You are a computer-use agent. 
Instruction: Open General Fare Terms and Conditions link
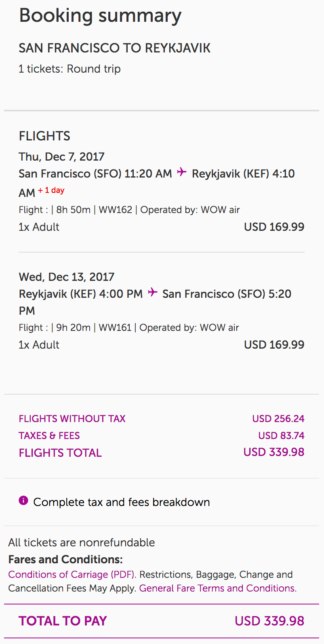[218, 588]
